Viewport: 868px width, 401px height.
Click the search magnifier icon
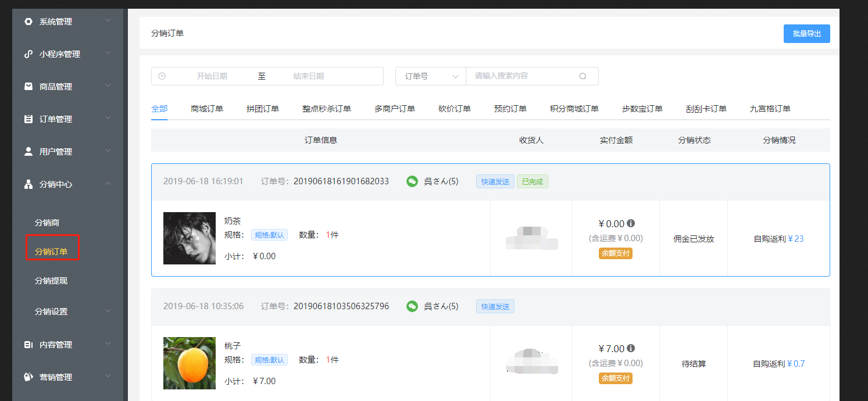pos(583,76)
